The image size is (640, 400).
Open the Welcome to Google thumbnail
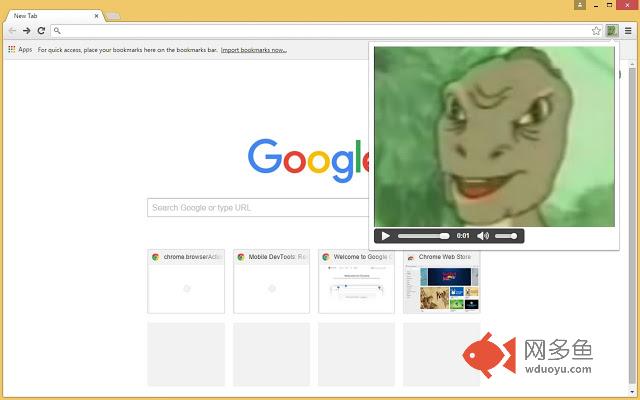(356, 281)
